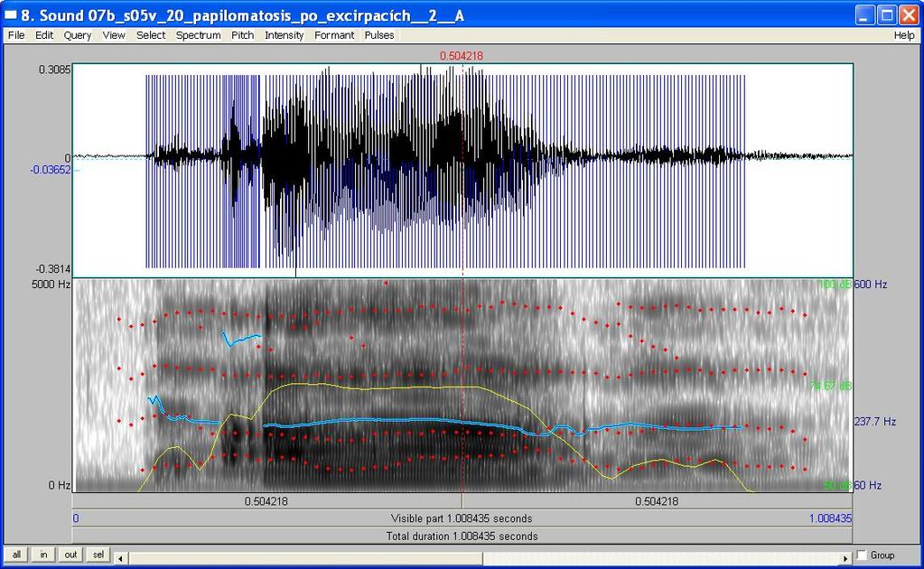This screenshot has width=924, height=569.
Task: Click the right 0.504218 time segment bar
Action: coord(657,501)
